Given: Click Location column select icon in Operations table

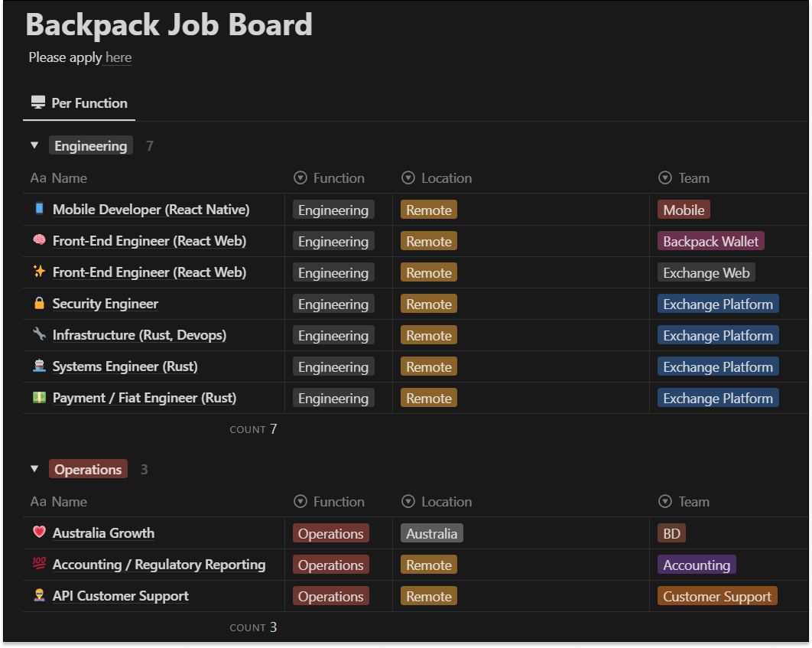Looking at the screenshot, I should (408, 501).
